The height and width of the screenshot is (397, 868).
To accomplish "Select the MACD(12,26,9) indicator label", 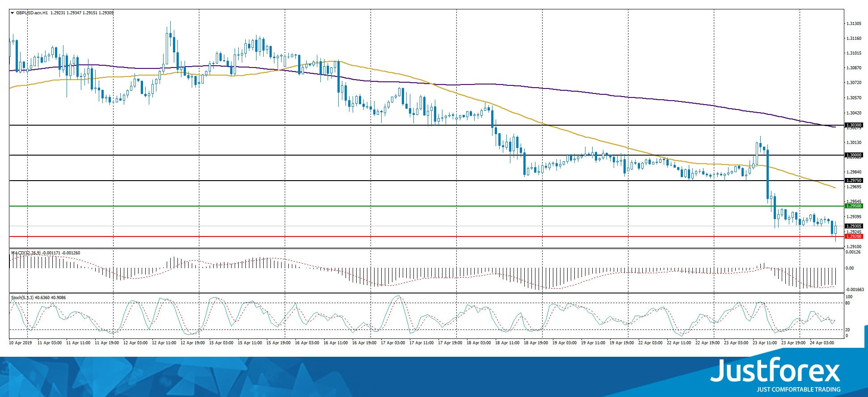I will coord(26,253).
